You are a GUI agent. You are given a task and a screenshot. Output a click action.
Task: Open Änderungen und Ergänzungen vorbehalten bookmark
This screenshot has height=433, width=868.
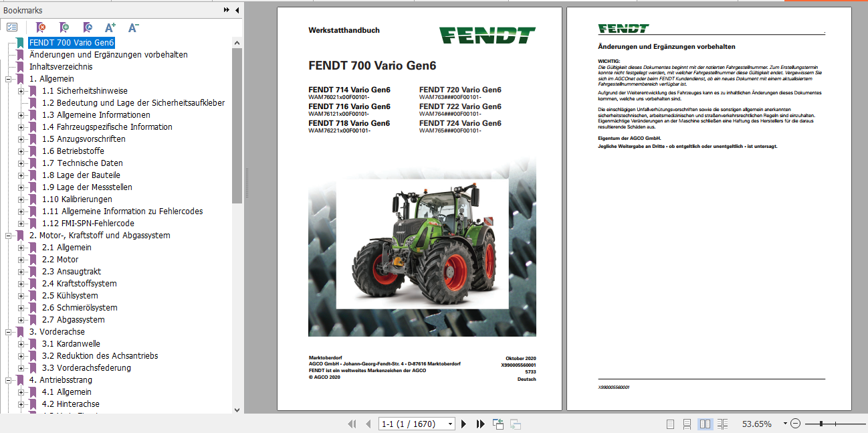click(108, 55)
